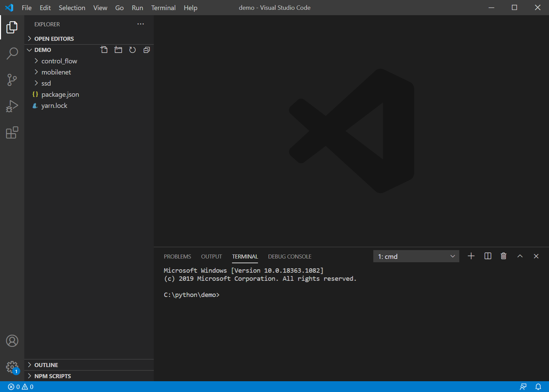Expand the ssd folder

click(x=89, y=83)
